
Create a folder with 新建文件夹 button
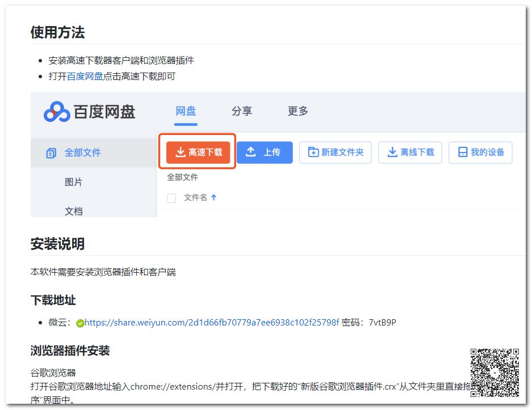(x=335, y=152)
